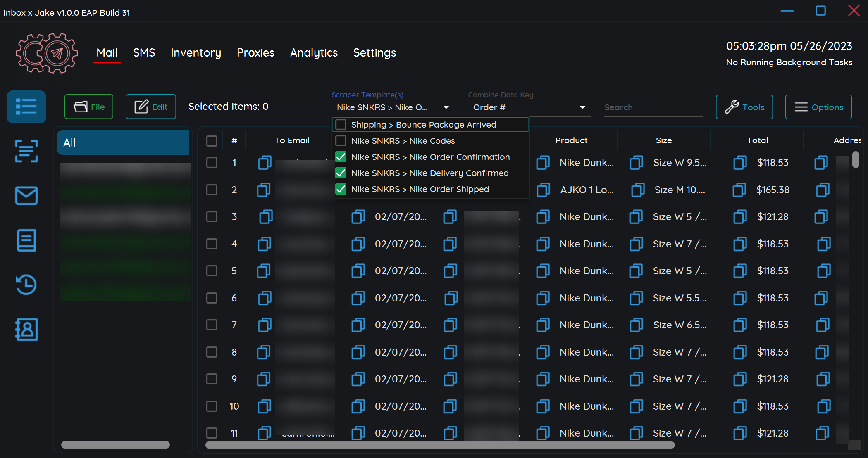Screen dimensions: 868x458
Task: Open the history clock sidebar icon
Action: (x=26, y=285)
